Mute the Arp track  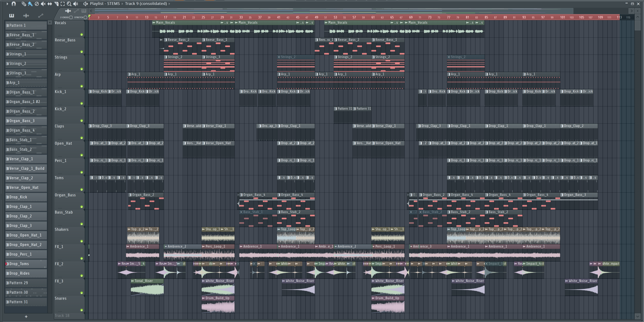point(82,86)
